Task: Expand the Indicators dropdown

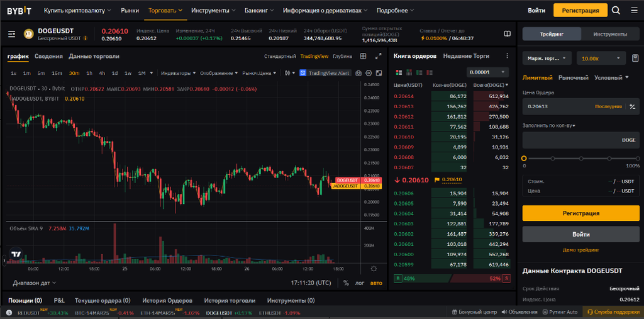Action: (178, 73)
